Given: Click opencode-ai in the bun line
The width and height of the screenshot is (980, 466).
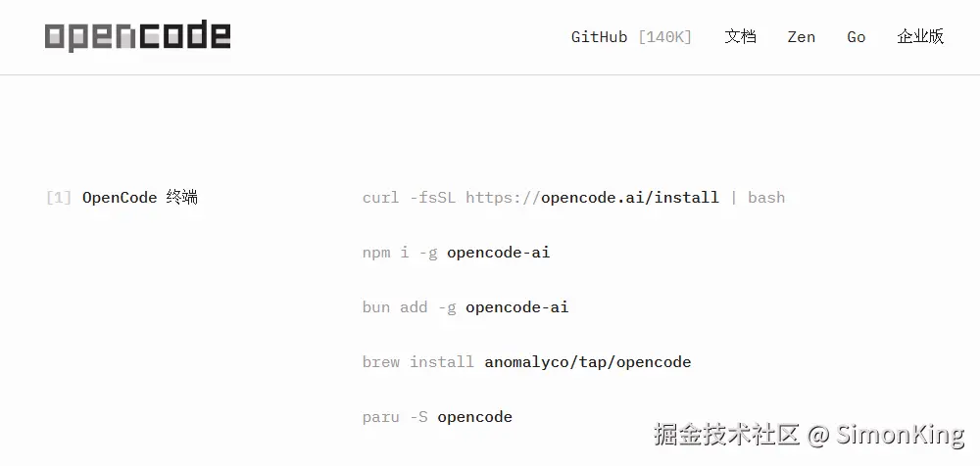Looking at the screenshot, I should pyautogui.click(x=517, y=307).
